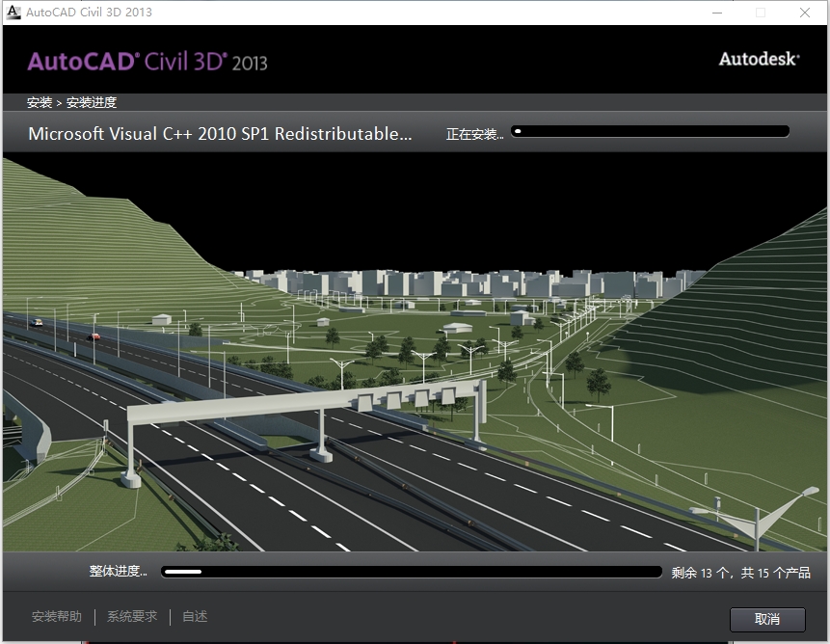Click the city skyline in the rendering

coord(463,282)
